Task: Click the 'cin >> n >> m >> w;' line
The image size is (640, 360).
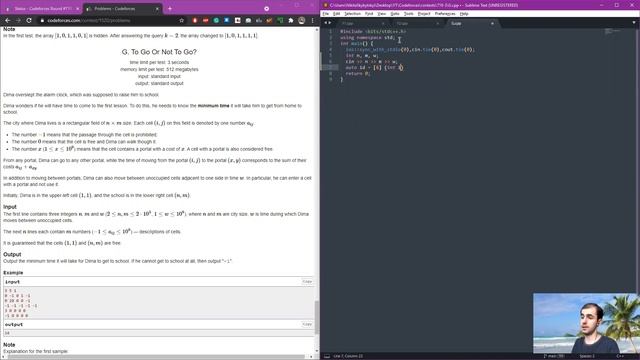Action: tap(371, 62)
